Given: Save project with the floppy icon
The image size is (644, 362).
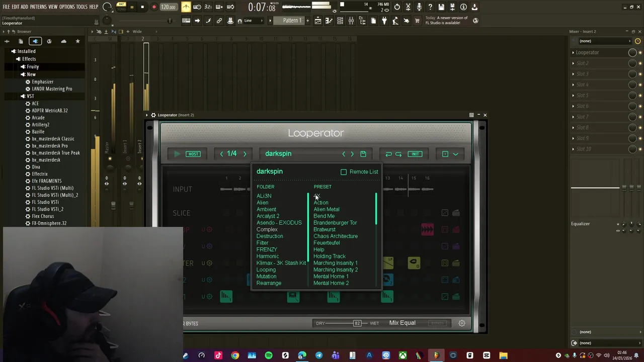Looking at the screenshot, I should (x=441, y=7).
